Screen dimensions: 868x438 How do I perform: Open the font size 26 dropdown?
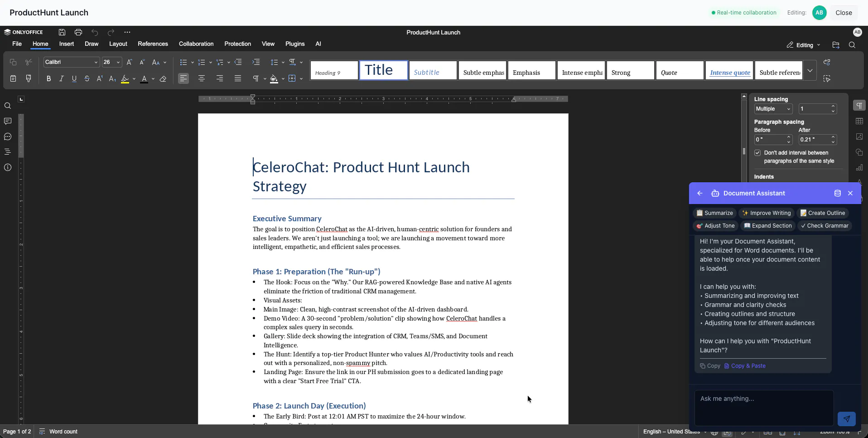tap(118, 62)
